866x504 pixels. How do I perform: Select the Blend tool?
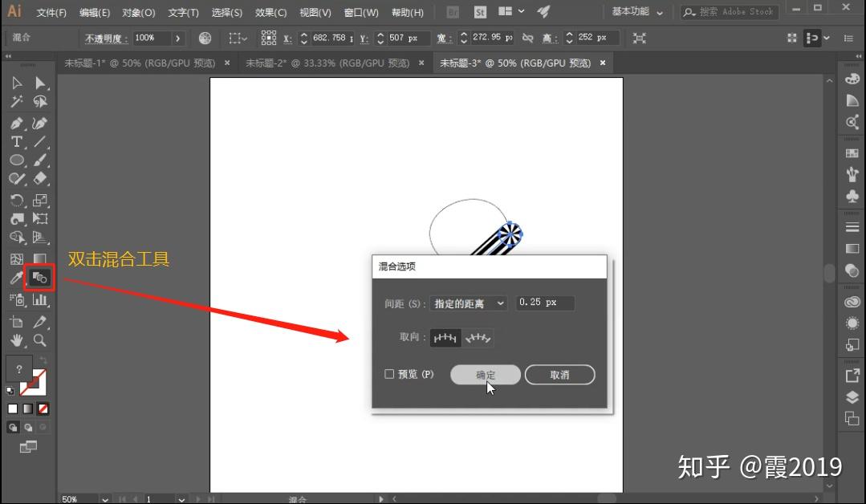(40, 278)
